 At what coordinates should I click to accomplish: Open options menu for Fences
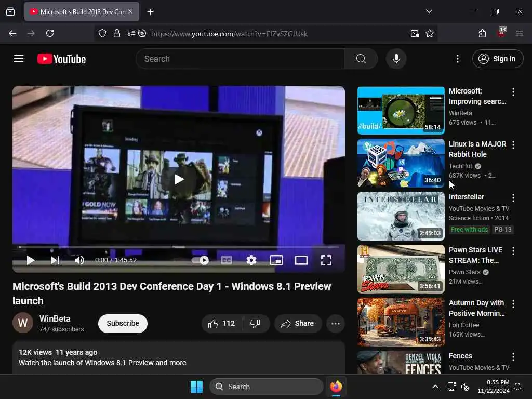[x=513, y=356]
